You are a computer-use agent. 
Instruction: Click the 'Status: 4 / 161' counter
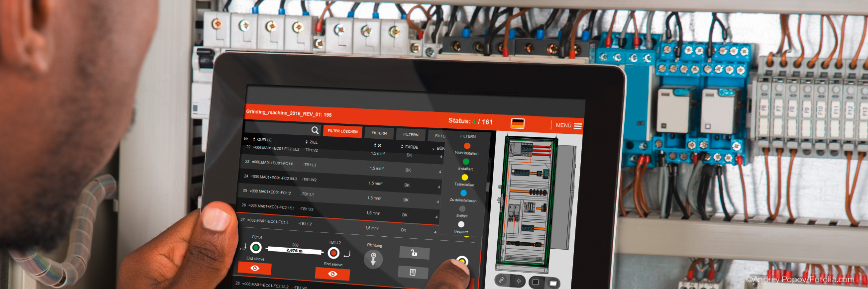pyautogui.click(x=470, y=121)
